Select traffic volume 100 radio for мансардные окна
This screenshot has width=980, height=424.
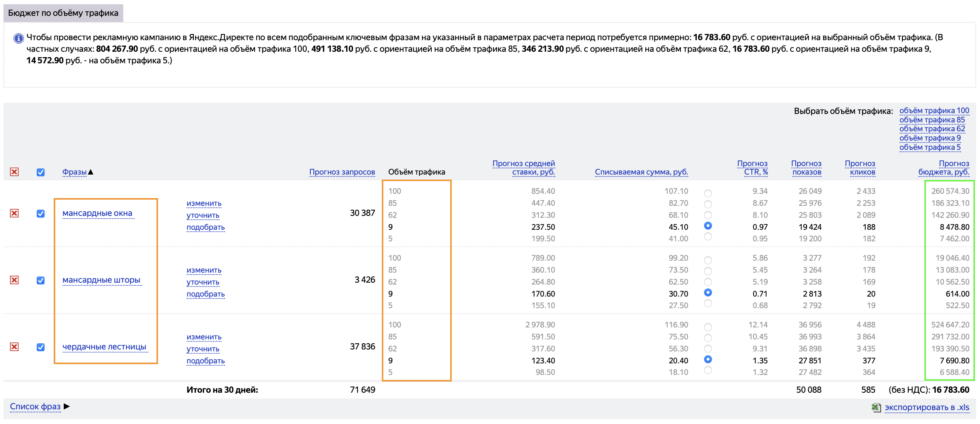point(708,193)
